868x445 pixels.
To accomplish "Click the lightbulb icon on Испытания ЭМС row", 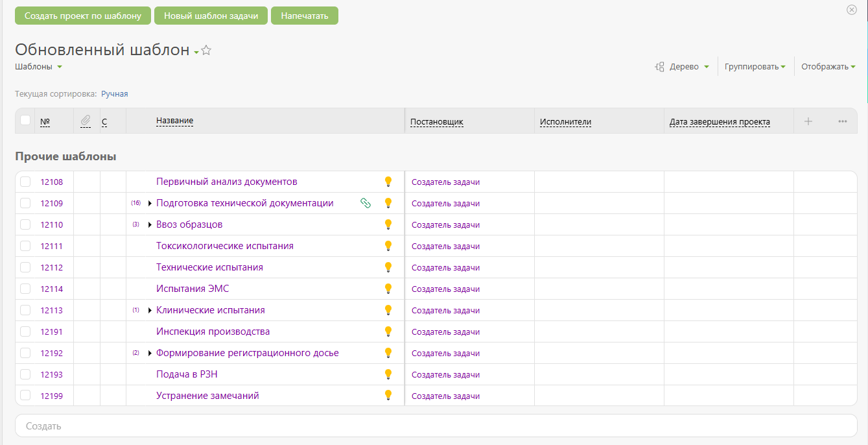I will coord(388,289).
